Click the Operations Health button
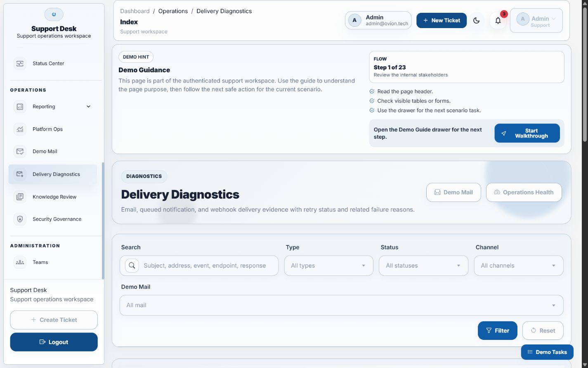The height and width of the screenshot is (368, 588). (x=524, y=192)
